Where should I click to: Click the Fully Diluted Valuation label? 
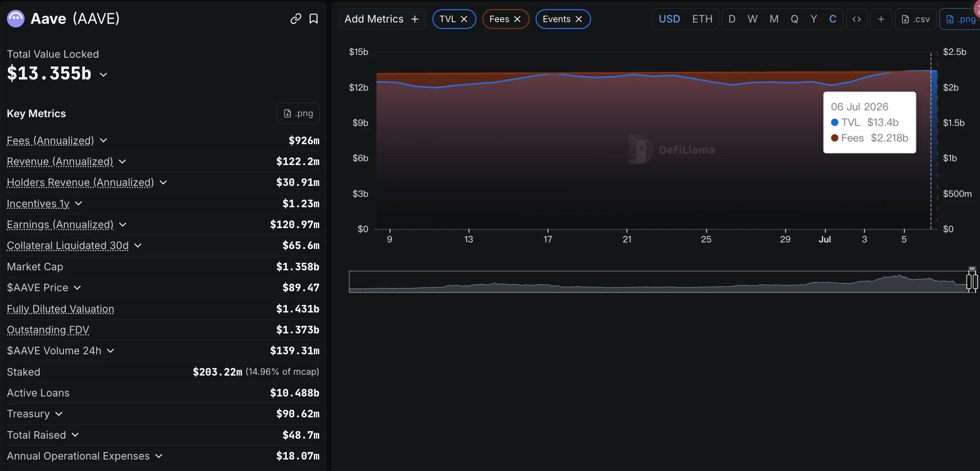(61, 309)
